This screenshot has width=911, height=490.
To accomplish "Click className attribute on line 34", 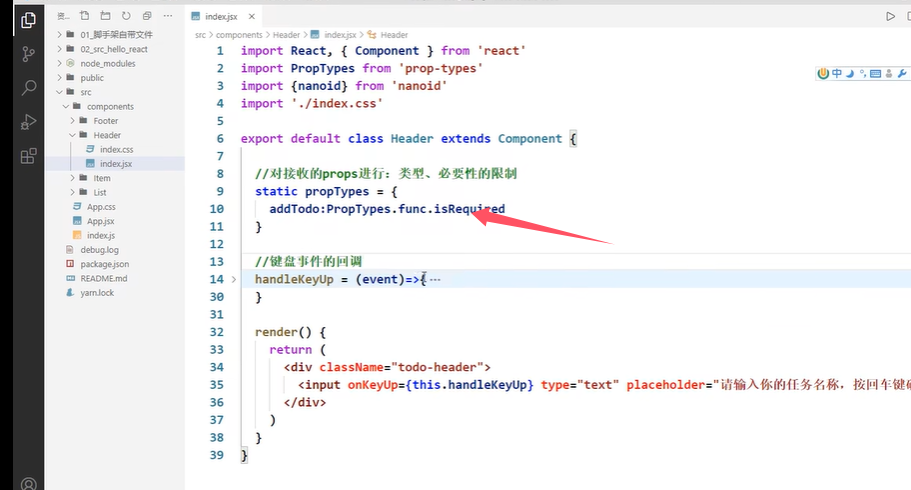I will pyautogui.click(x=351, y=367).
